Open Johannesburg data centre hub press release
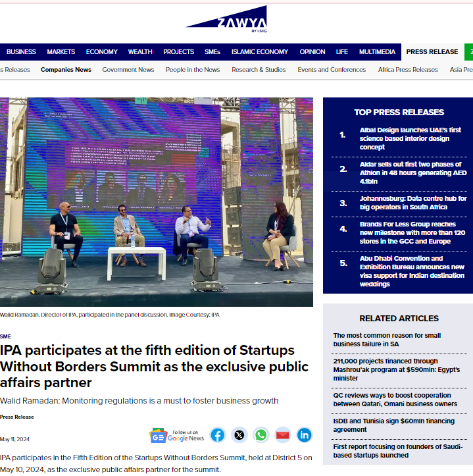 413,203
